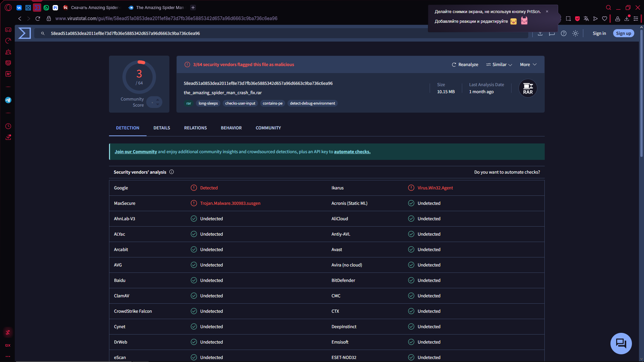Switch to the DETAILS tab
644x362 pixels.
point(162,128)
